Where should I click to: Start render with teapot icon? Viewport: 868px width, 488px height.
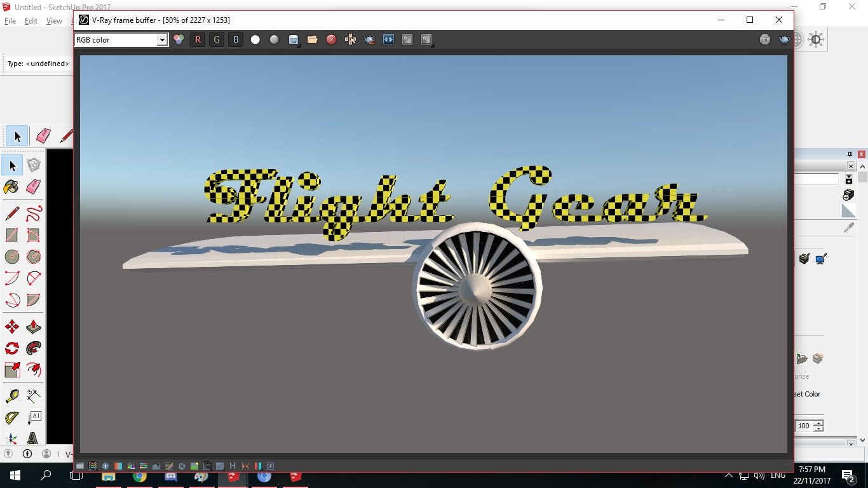coord(784,39)
